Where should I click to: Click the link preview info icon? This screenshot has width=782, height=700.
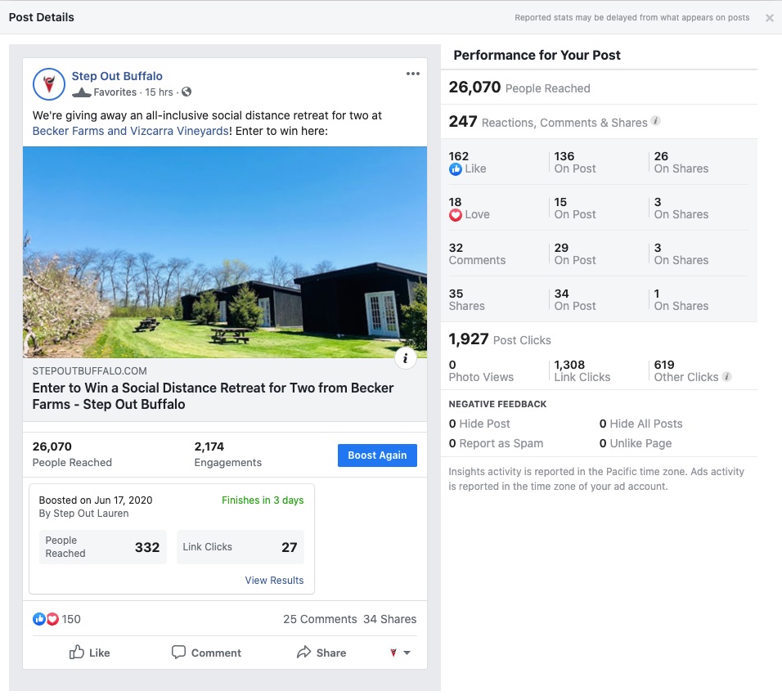(406, 358)
